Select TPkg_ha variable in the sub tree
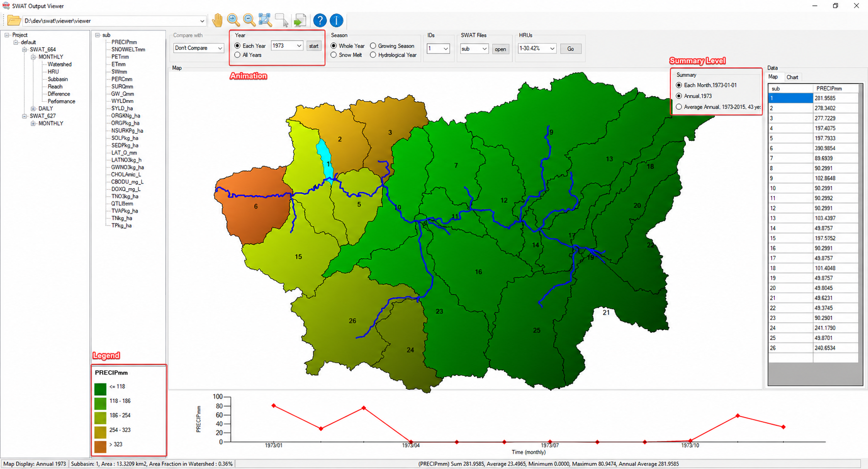The height and width of the screenshot is (469, 868). pos(121,226)
